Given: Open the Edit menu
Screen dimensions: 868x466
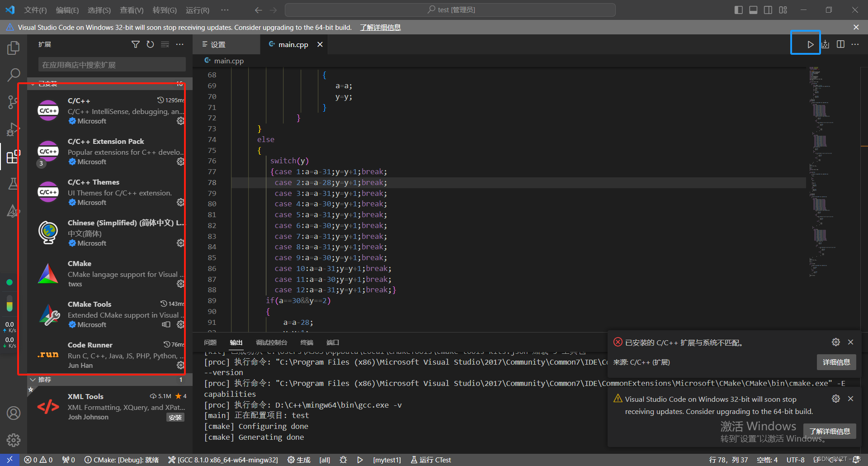Looking at the screenshot, I should pyautogui.click(x=67, y=10).
